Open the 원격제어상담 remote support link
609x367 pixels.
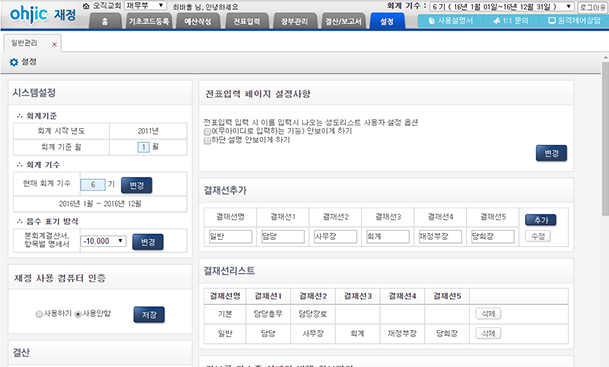coord(574,21)
